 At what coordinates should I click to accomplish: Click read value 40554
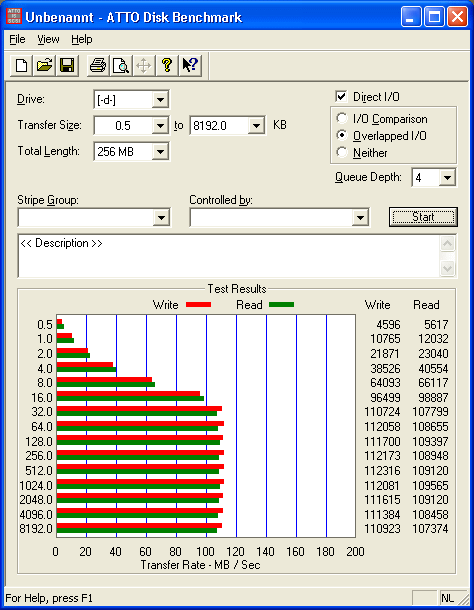[x=433, y=368]
